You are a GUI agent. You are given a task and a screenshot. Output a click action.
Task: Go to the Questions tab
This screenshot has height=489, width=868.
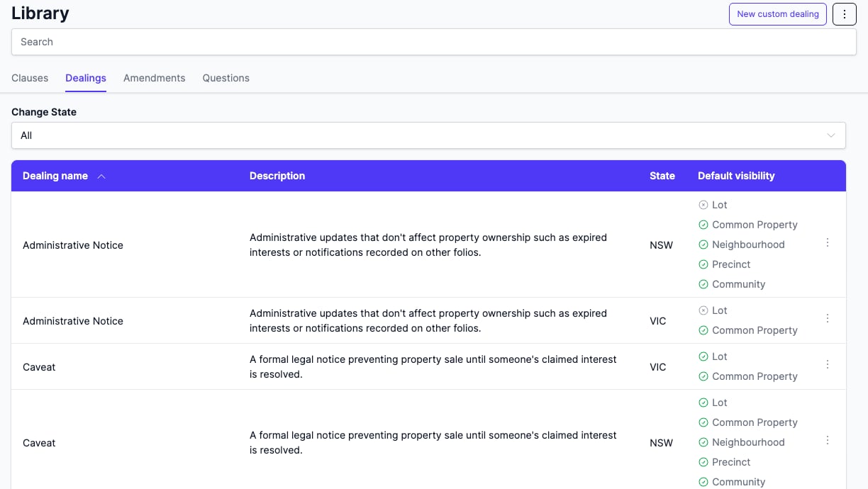[226, 78]
